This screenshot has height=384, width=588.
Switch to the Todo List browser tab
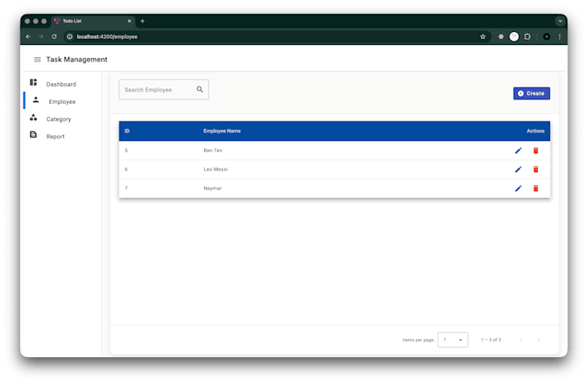(93, 21)
